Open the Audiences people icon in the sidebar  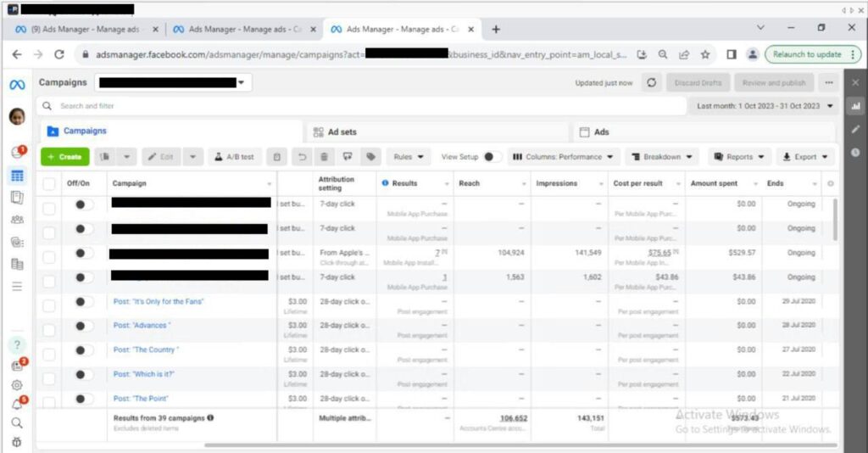tap(17, 220)
